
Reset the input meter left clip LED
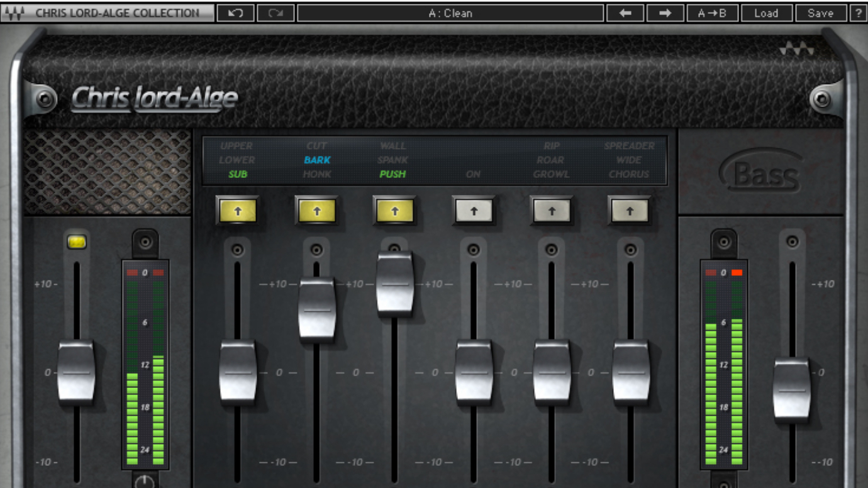tap(132, 272)
